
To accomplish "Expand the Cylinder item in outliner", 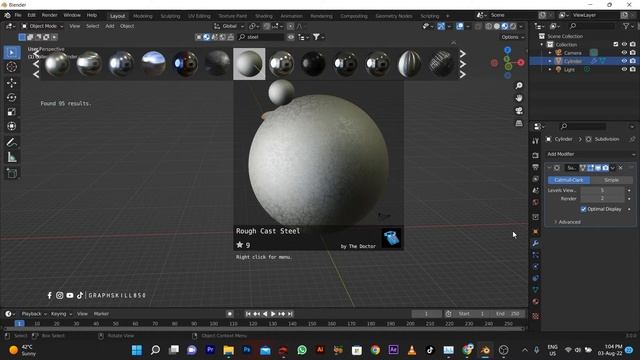I will 550,61.
